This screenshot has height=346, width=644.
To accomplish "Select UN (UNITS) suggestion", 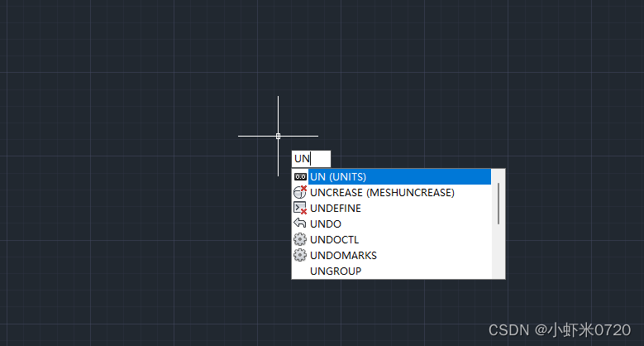I will coord(392,177).
